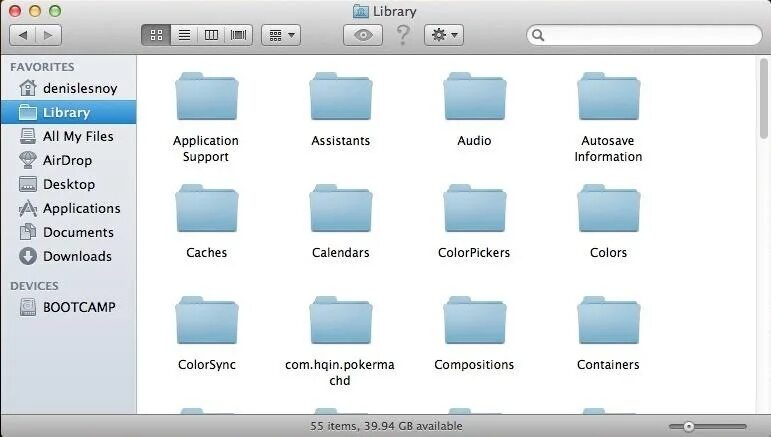Open All My Files in sidebar
Screen dimensions: 771x437
(68, 136)
